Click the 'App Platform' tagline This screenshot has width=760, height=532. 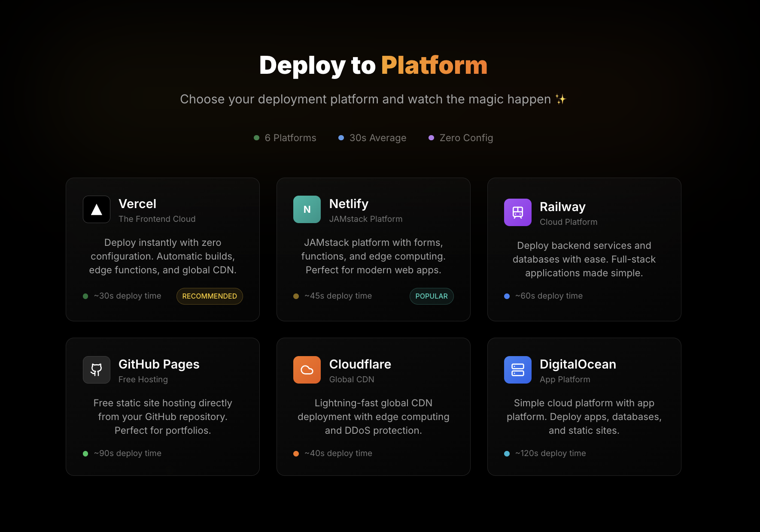[565, 379]
